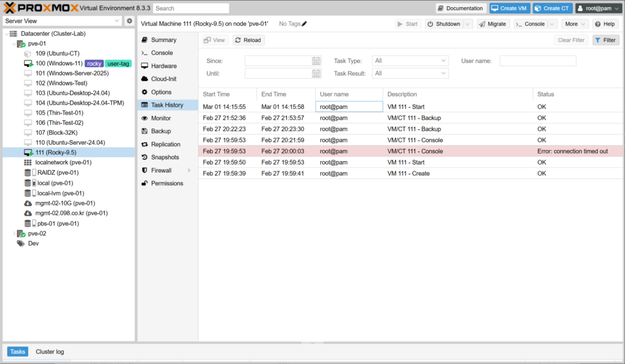This screenshot has height=364, width=625.
Task: Open the Hardware menu item
Action: click(x=164, y=66)
